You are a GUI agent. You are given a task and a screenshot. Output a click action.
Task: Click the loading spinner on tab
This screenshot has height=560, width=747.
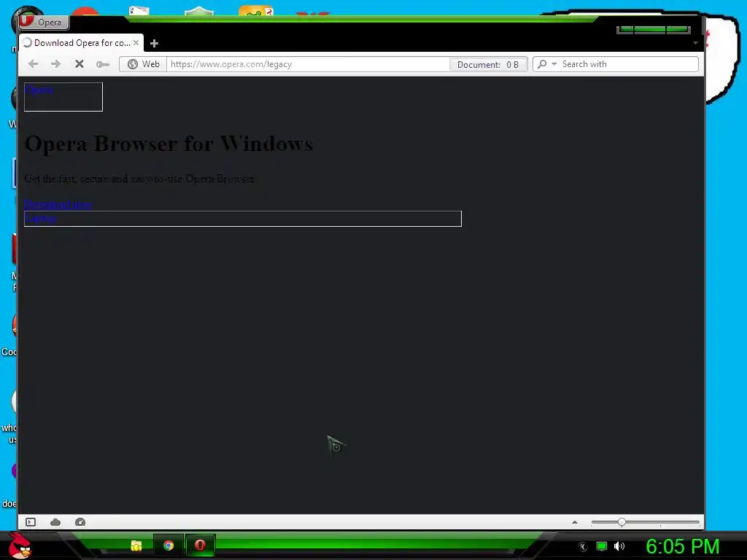27,42
